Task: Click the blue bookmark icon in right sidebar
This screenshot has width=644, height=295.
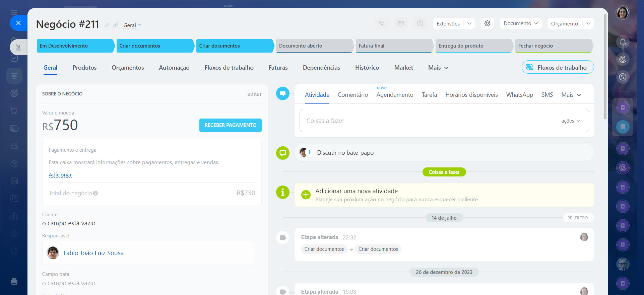Action: (x=623, y=127)
